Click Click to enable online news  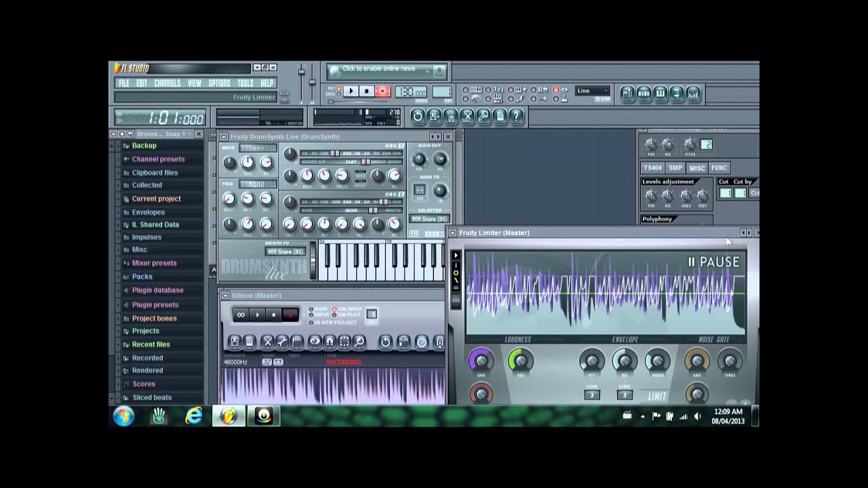point(378,68)
